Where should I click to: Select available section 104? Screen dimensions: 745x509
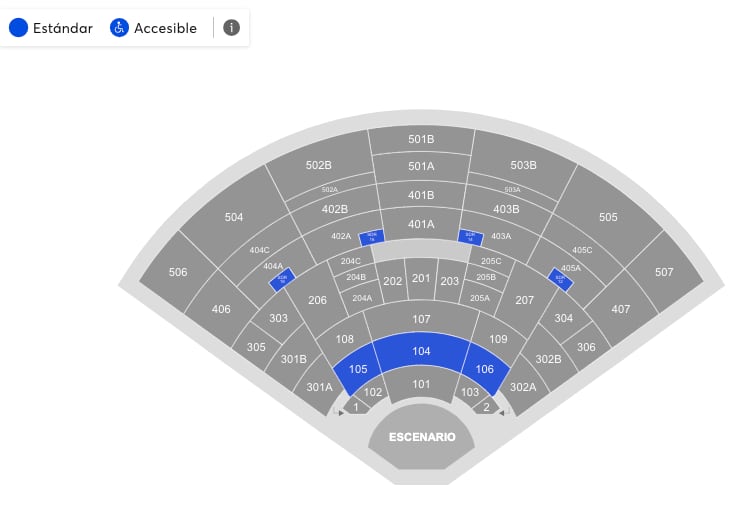tap(421, 353)
